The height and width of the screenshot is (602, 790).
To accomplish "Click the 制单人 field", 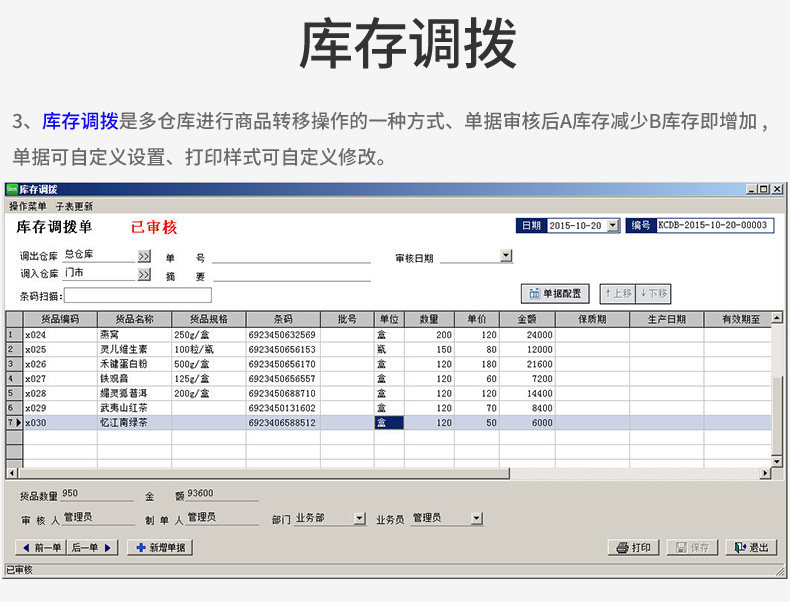I will coord(222,518).
